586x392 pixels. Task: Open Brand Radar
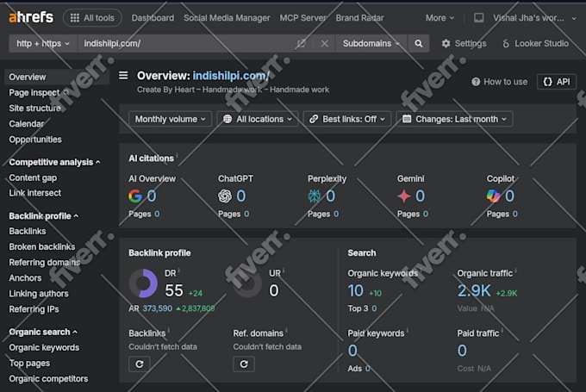click(x=359, y=18)
